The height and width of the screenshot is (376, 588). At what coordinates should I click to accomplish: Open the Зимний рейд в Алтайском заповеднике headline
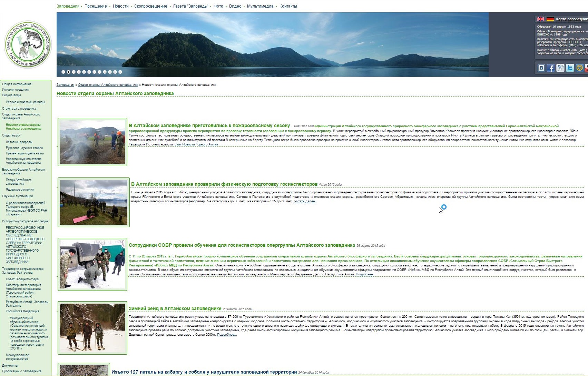tap(175, 308)
